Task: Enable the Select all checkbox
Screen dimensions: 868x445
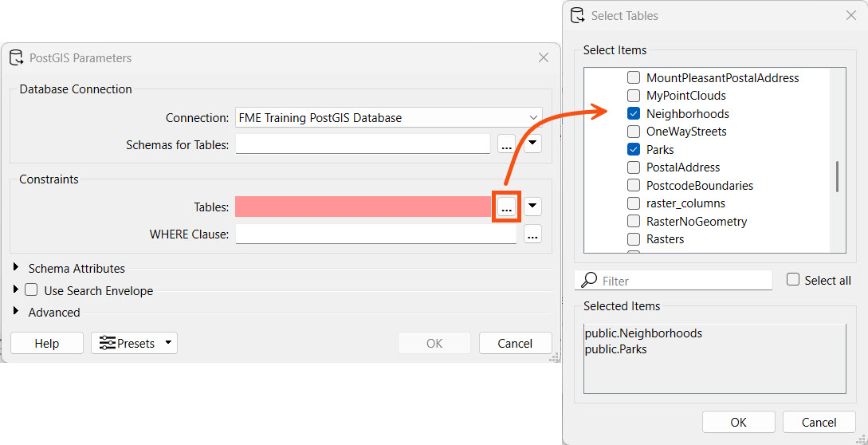Action: [793, 280]
